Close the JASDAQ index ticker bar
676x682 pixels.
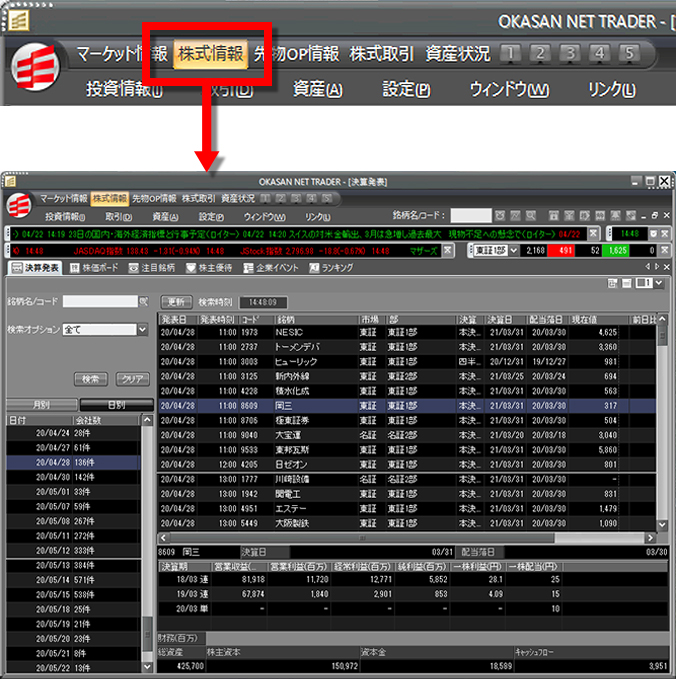[447, 251]
